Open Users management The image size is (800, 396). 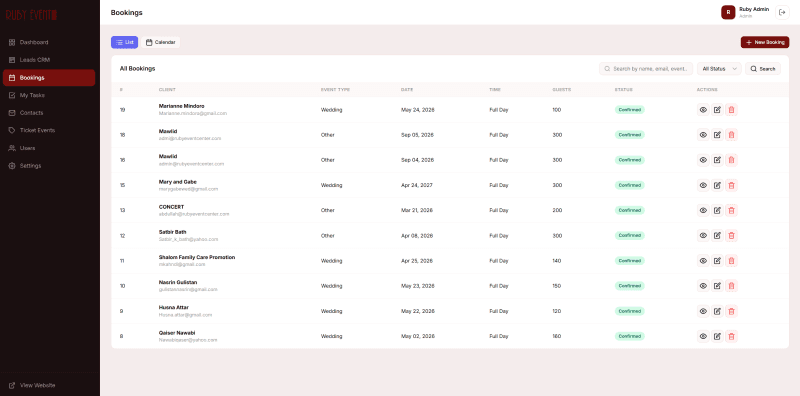click(x=49, y=148)
